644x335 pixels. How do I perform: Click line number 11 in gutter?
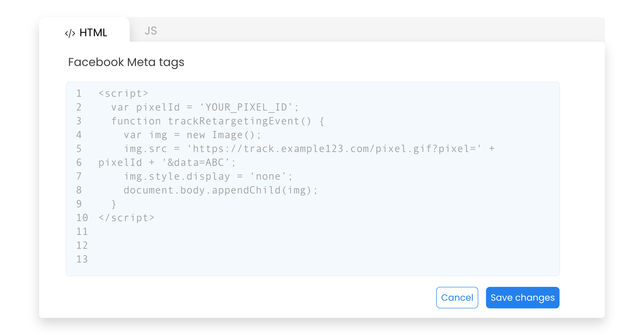point(82,232)
